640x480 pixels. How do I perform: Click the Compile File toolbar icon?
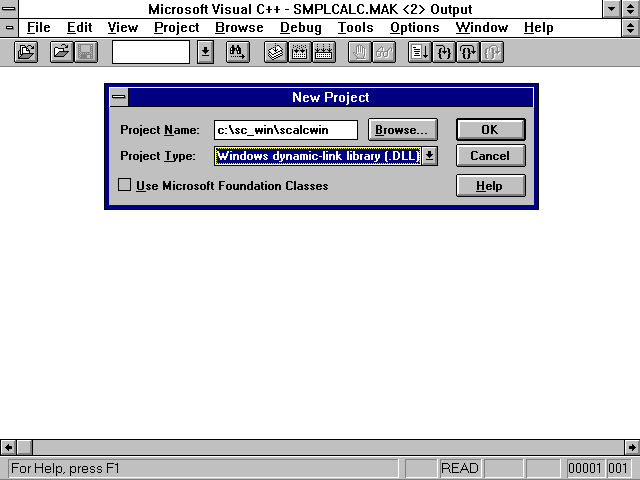coord(275,52)
